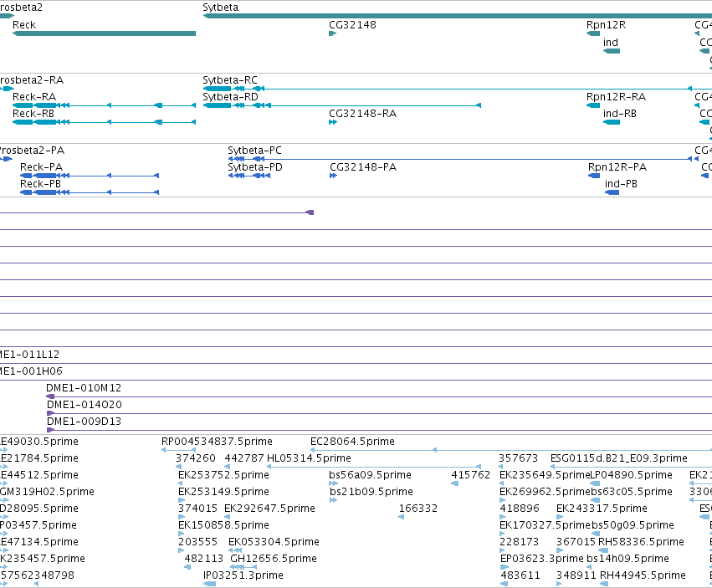Click the Rpn12R-PA protein label
The image size is (712, 588).
[617, 167]
